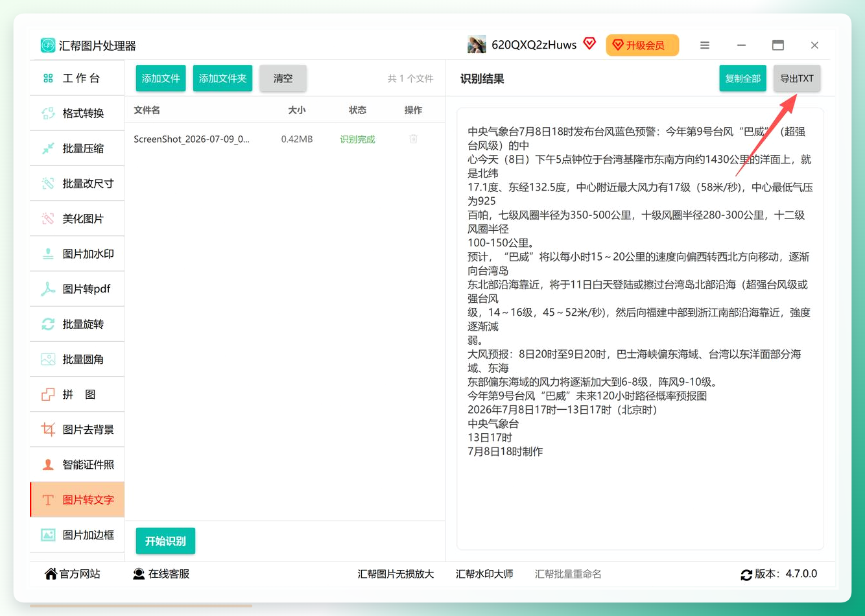Click the 7月8日18时制作 line in results

coord(505,451)
